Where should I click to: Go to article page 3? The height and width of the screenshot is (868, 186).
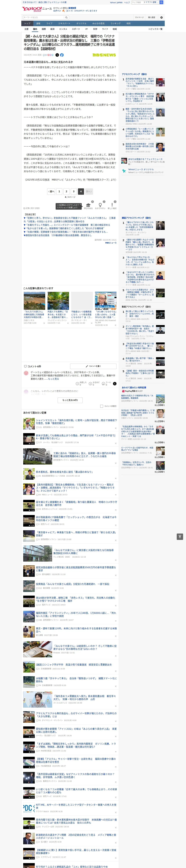coord(74,191)
